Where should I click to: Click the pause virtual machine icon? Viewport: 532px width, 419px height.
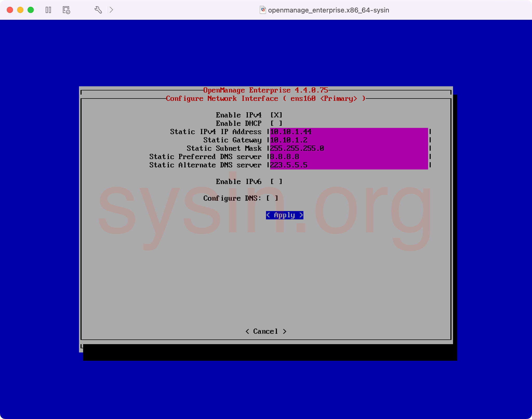coord(48,10)
